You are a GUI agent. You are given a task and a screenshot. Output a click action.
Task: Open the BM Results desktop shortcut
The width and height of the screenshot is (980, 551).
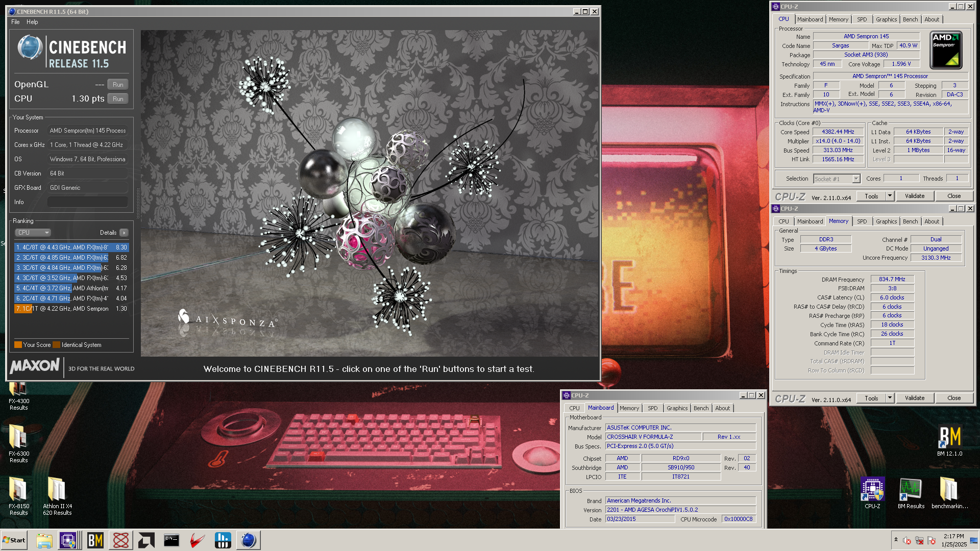(x=911, y=493)
